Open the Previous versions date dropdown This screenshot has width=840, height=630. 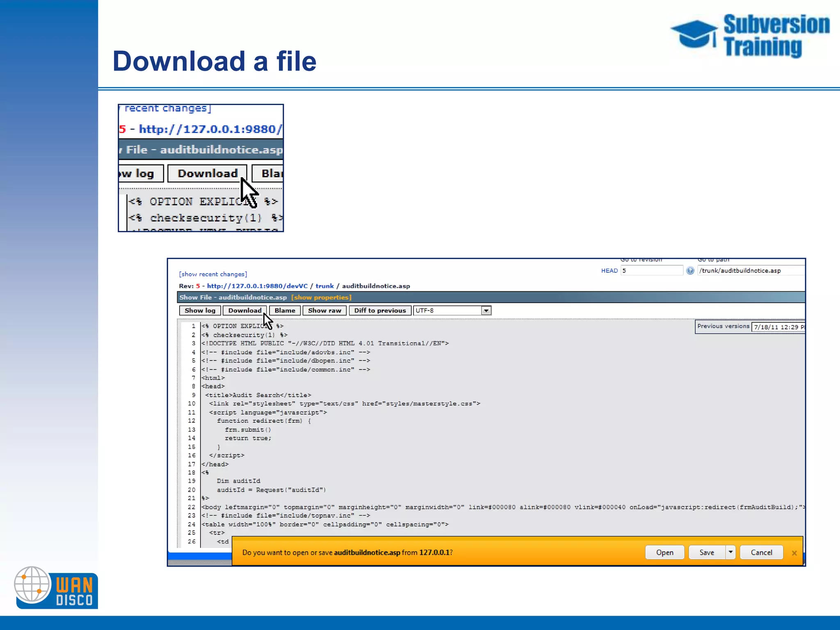[778, 327]
